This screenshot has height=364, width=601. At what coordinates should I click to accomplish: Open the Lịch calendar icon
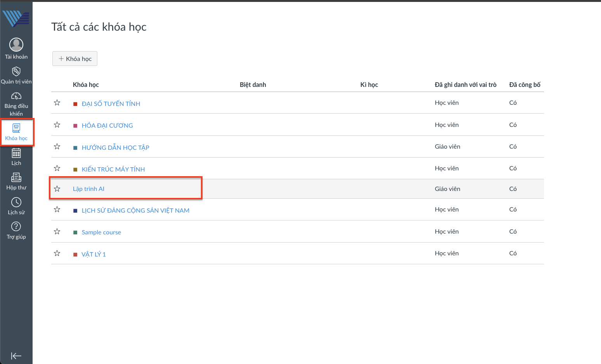[16, 153]
